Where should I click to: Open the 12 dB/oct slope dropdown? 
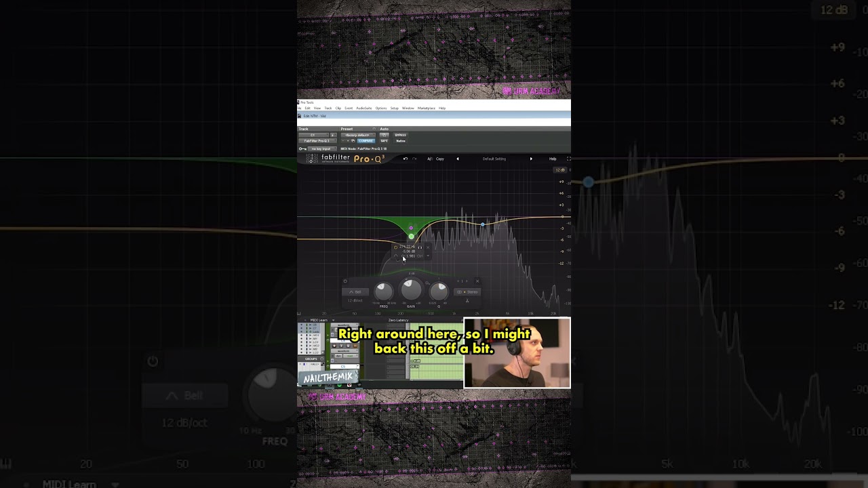tap(355, 301)
